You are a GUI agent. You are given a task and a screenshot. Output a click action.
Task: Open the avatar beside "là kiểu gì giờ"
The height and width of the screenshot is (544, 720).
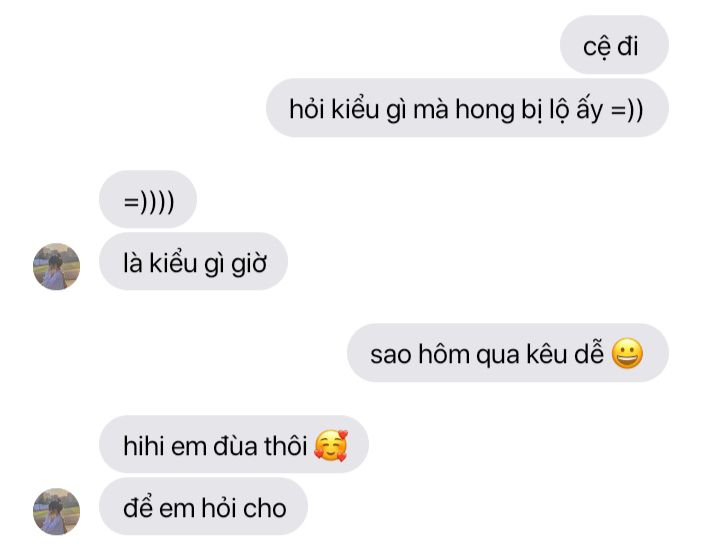click(56, 266)
